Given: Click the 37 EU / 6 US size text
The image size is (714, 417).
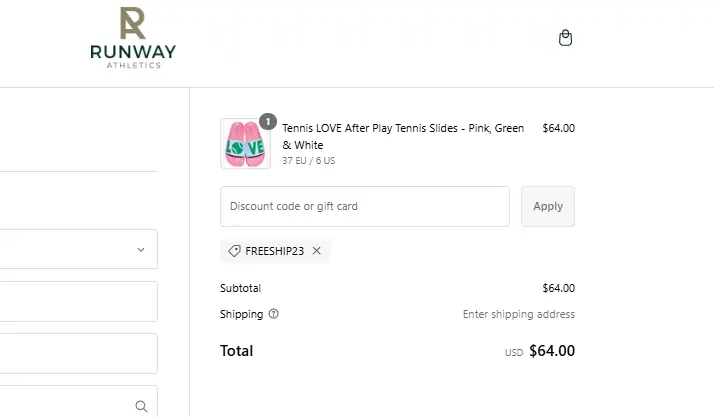Looking at the screenshot, I should coord(309,160).
